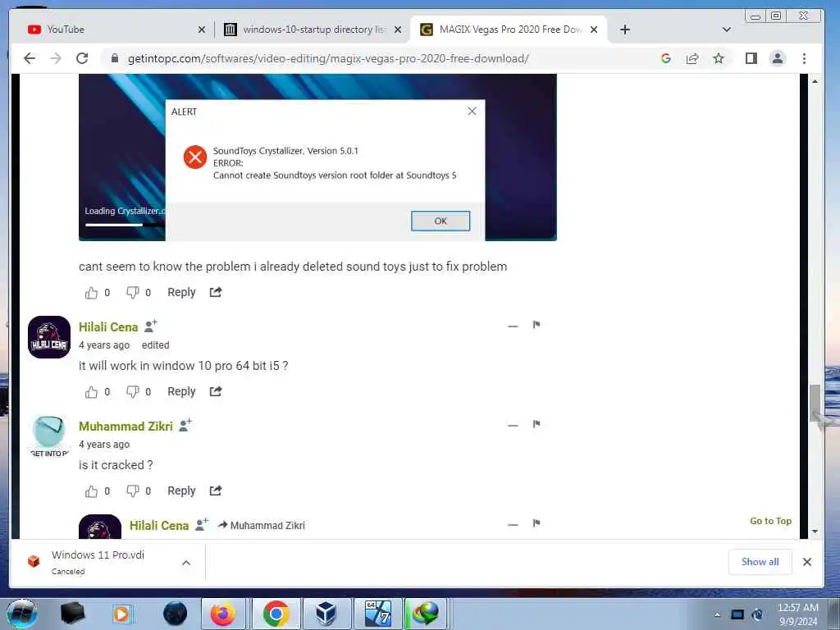The width and height of the screenshot is (840, 630).
Task: Close the windows-10-startup directory tab
Action: pos(398,30)
